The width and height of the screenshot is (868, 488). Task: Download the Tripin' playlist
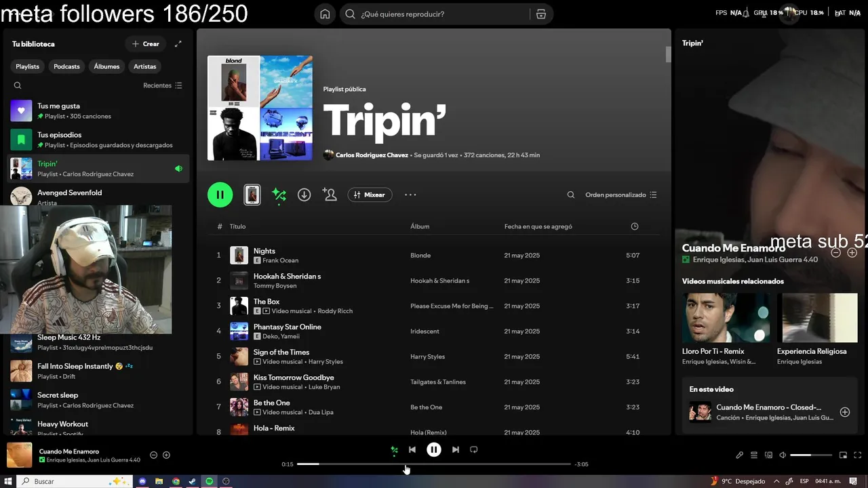pos(304,195)
